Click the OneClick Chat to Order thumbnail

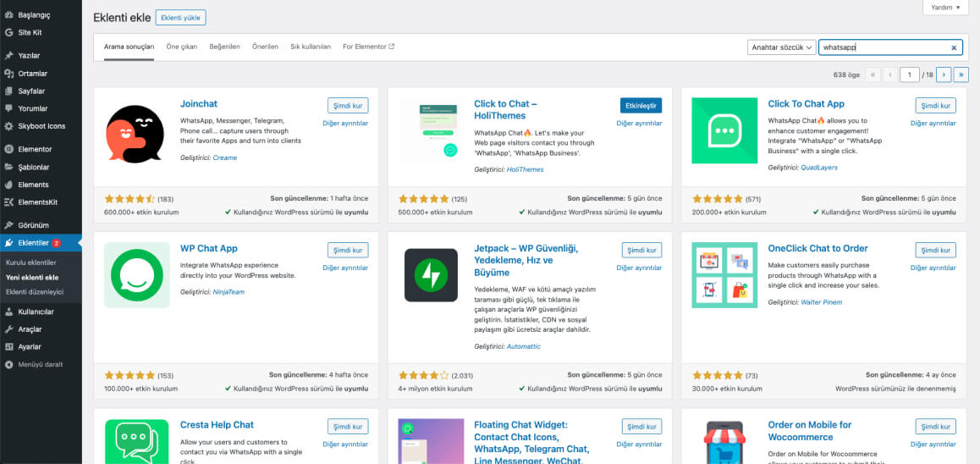(724, 275)
